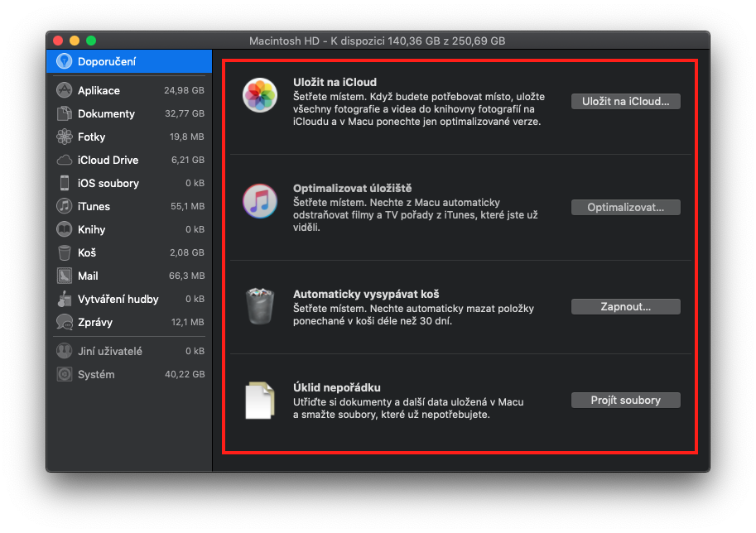Screen dimensions: 756x533
Task: Open the Dokumenty category
Action: (x=129, y=113)
